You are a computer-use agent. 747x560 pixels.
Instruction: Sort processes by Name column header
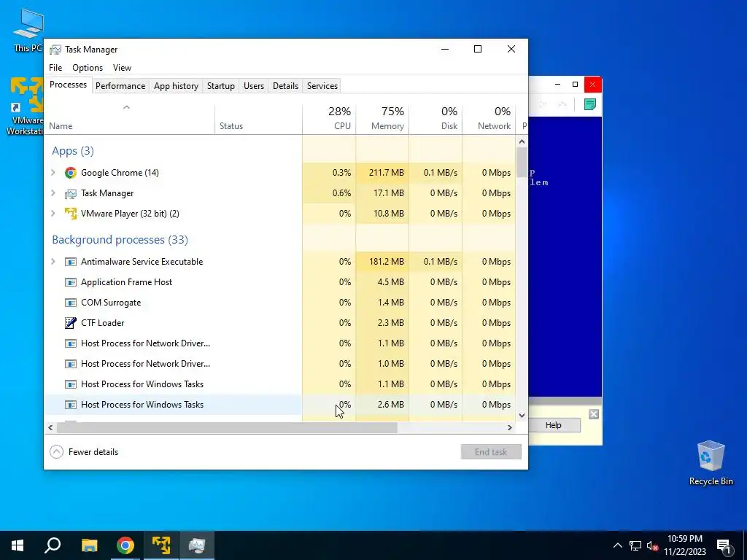pos(129,119)
